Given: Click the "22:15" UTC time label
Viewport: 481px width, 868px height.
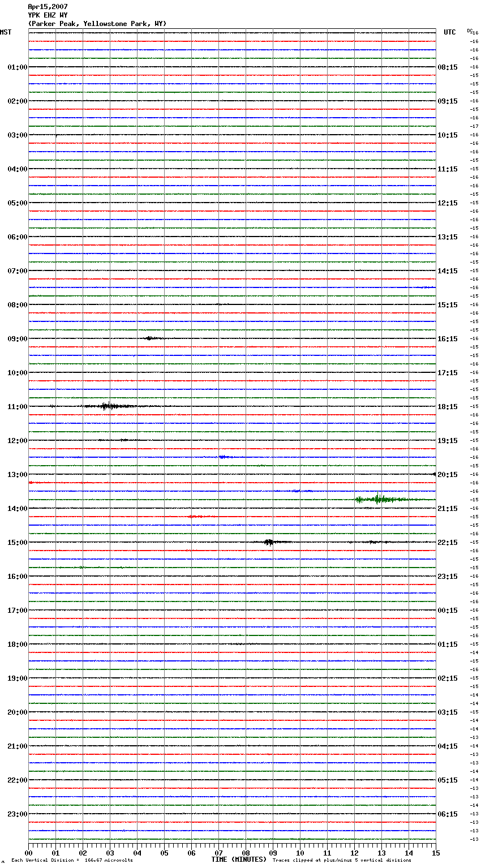Looking at the screenshot, I should pyautogui.click(x=448, y=543).
